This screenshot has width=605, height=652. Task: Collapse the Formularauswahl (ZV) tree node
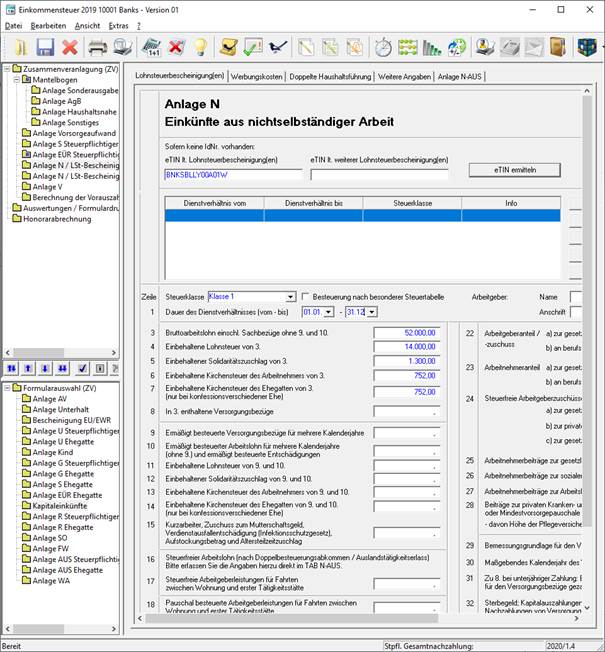point(7,388)
